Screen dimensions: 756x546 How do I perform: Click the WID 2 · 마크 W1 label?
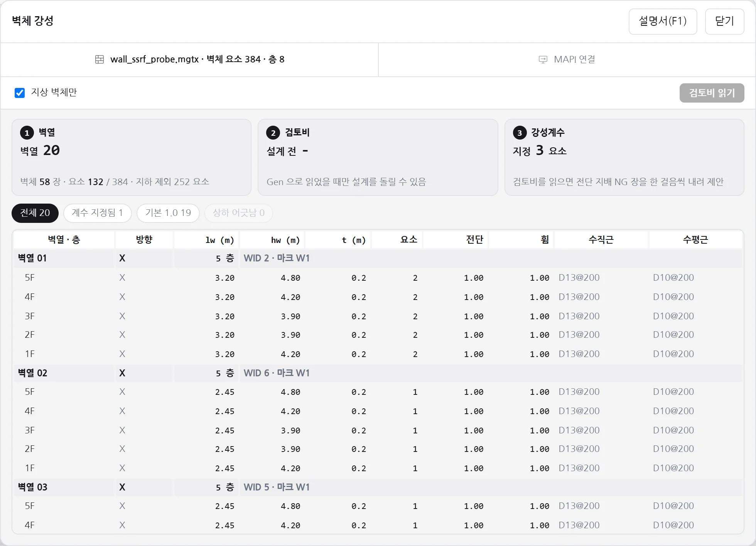click(277, 258)
